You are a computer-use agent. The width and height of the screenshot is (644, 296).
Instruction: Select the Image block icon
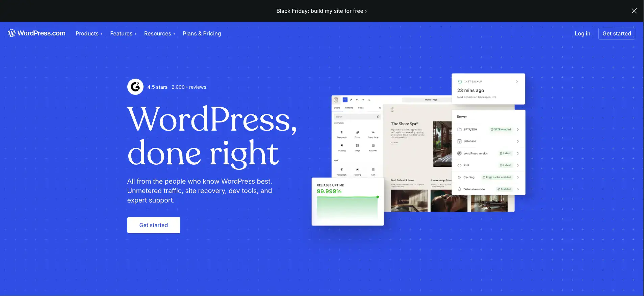point(357,145)
